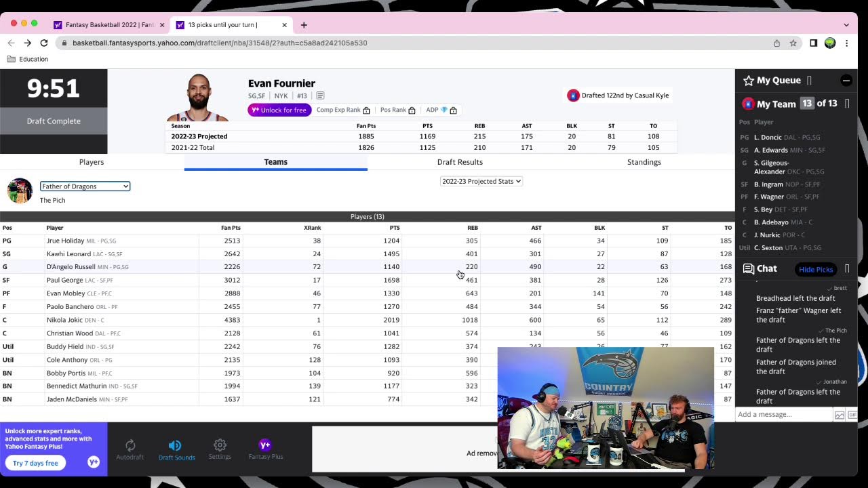Click player Kawhi Leonard

(x=68, y=254)
